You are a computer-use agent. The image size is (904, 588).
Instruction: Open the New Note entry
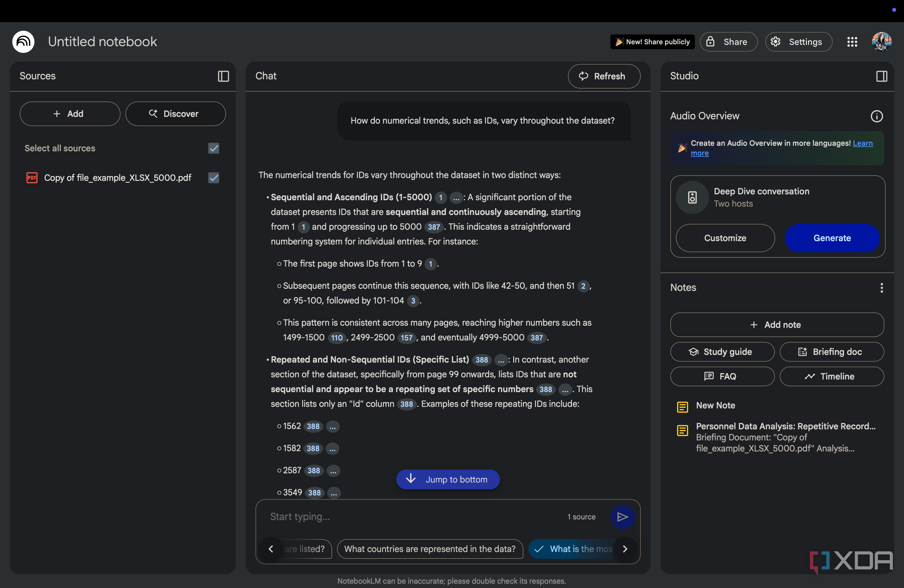pos(716,406)
